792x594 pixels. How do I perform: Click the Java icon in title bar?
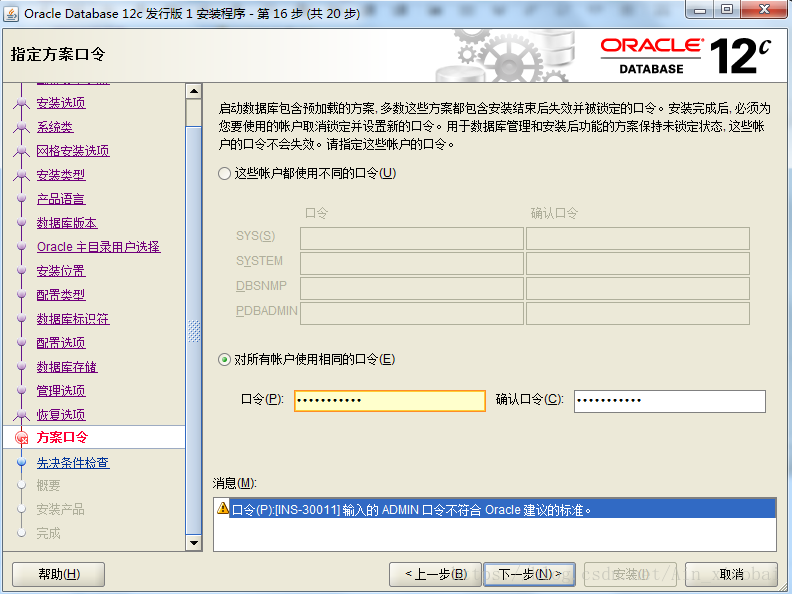pyautogui.click(x=11, y=13)
